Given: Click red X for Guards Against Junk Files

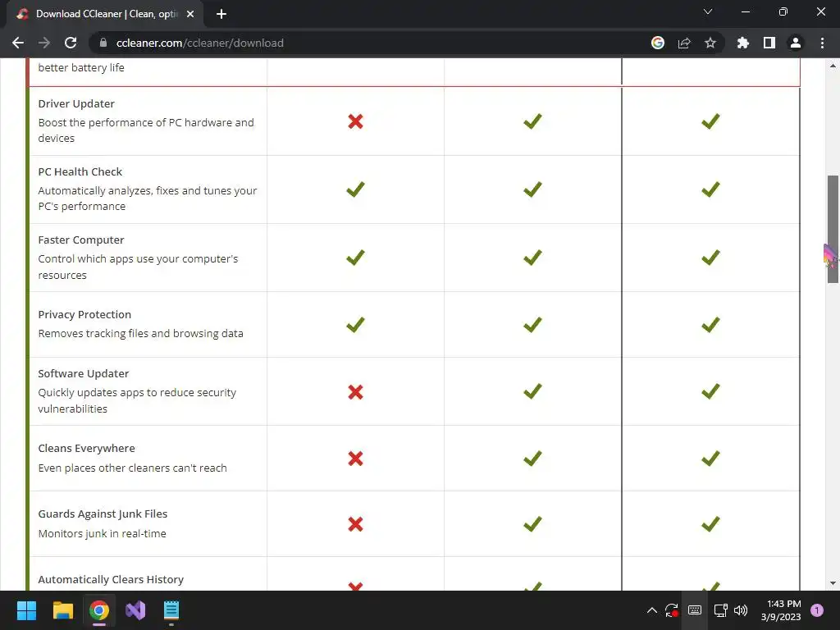Looking at the screenshot, I should (356, 524).
